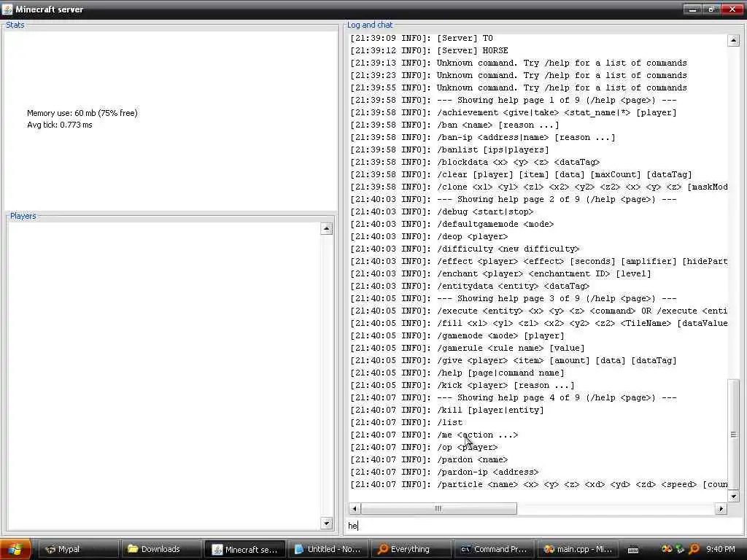Screen dimensions: 747x560
Task: Click the '/banlist [ips|players]' log line
Action: [449, 149]
